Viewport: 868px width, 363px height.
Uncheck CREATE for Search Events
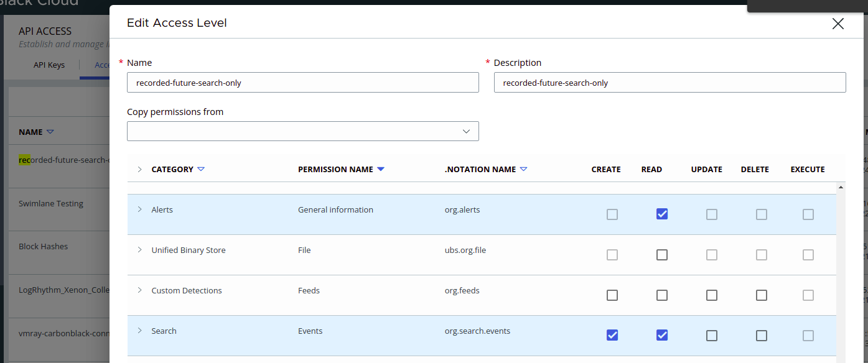(x=612, y=336)
